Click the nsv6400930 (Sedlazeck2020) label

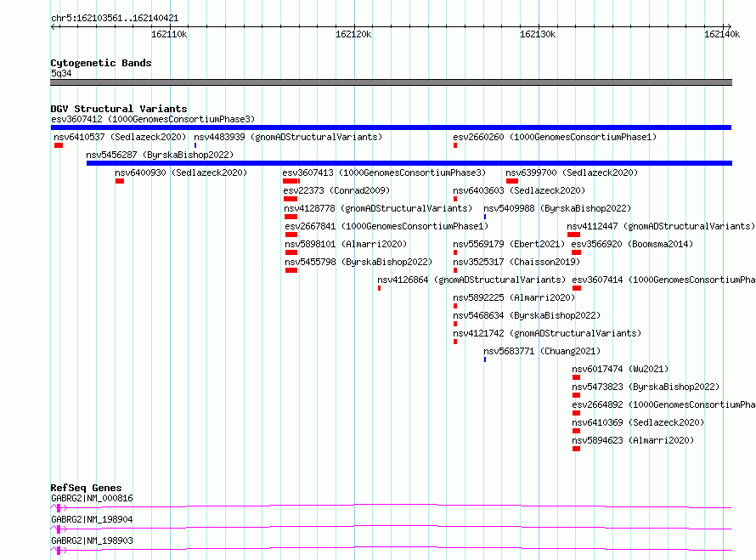(x=181, y=173)
